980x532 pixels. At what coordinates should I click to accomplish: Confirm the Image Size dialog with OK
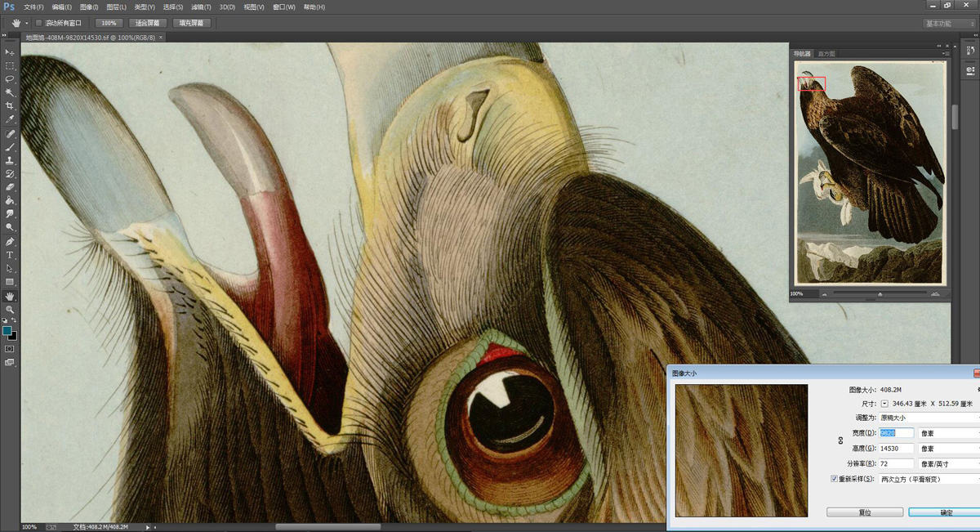pos(946,512)
